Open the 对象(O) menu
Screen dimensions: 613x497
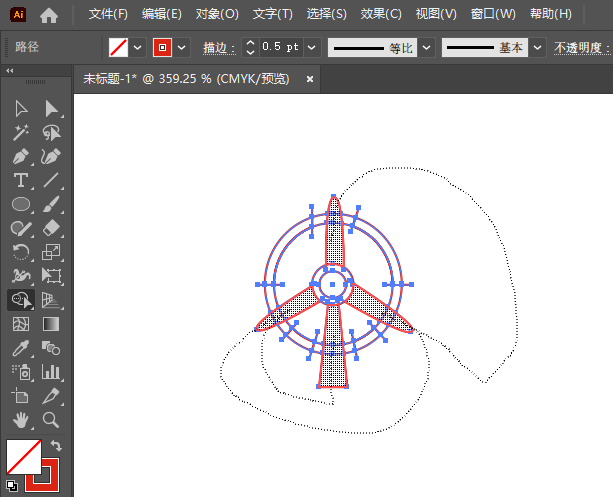(217, 14)
